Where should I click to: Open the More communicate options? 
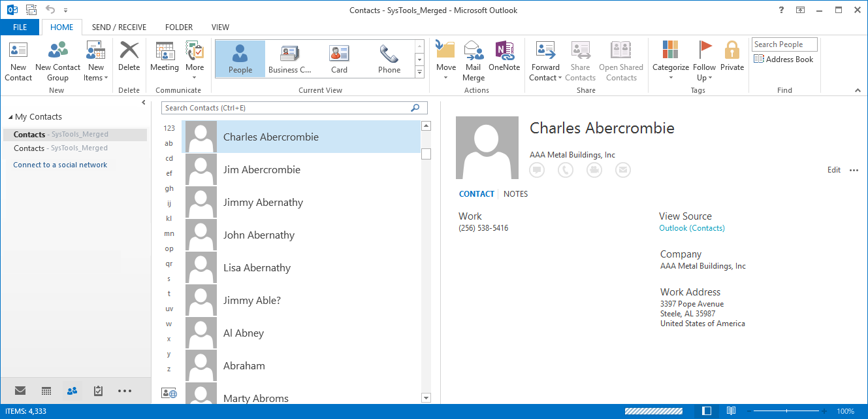195,61
